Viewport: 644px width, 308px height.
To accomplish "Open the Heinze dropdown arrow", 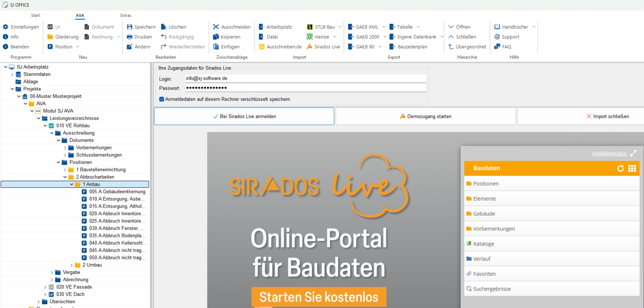I will pyautogui.click(x=335, y=37).
